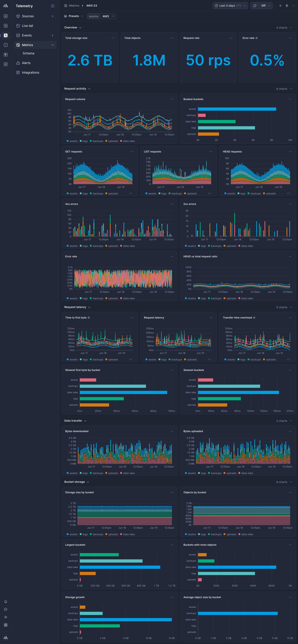
Task: Open Alerts in sidebar
Action: (35, 63)
